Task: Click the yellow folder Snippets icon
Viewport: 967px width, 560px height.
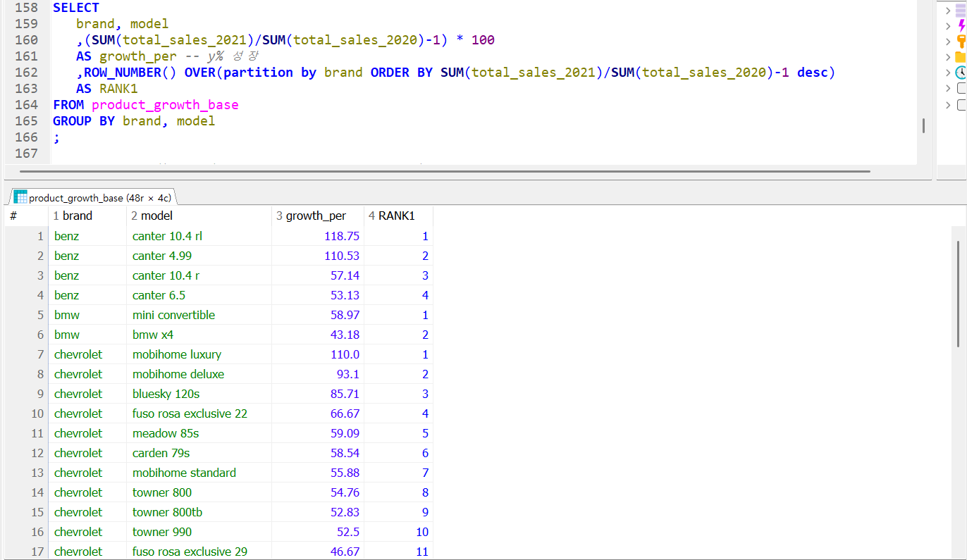Action: pyautogui.click(x=961, y=56)
